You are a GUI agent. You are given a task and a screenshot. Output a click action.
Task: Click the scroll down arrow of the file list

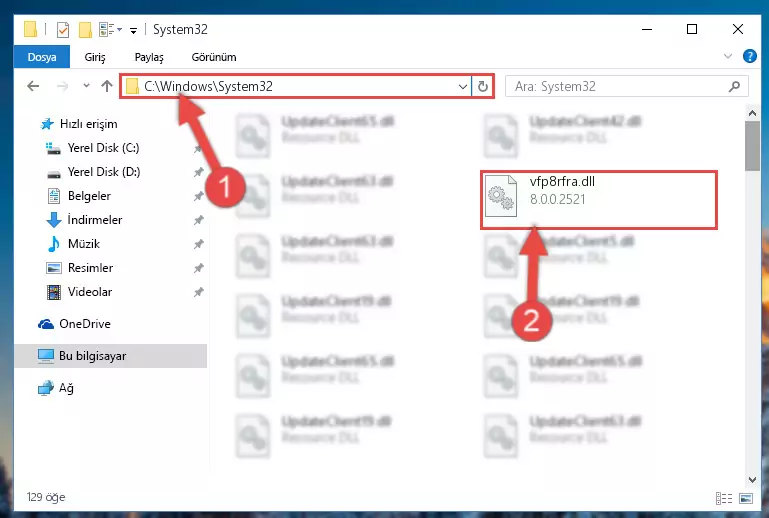point(752,480)
